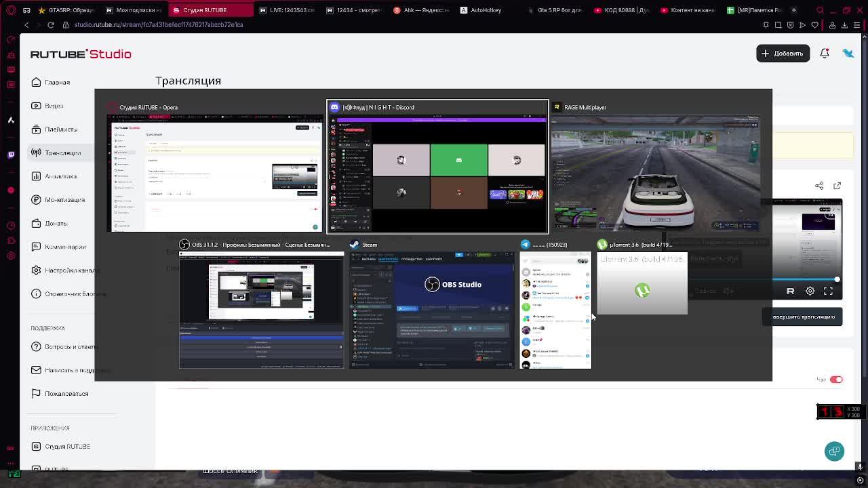This screenshot has height=488, width=868.
Task: Open Донаты section
Action: click(50, 223)
